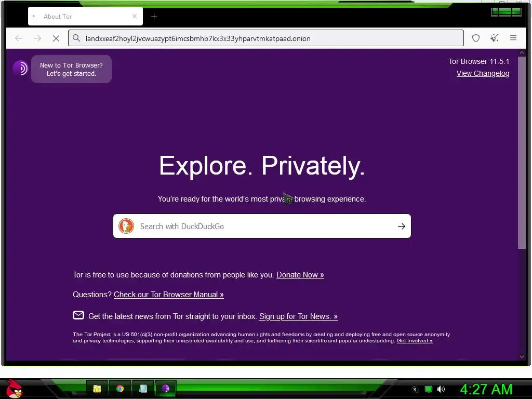Click the search magnifier in the address bar

click(x=77, y=38)
